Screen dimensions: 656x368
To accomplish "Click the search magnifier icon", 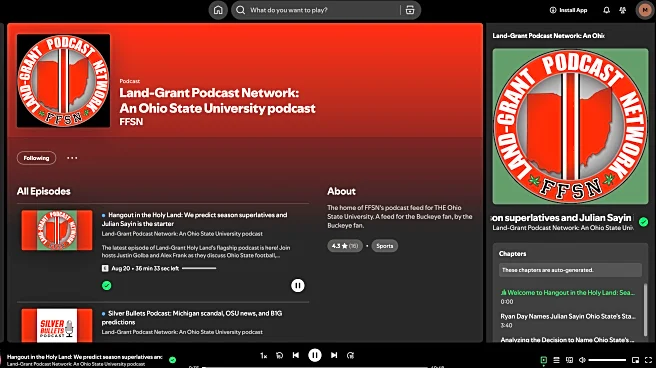I will tap(241, 10).
